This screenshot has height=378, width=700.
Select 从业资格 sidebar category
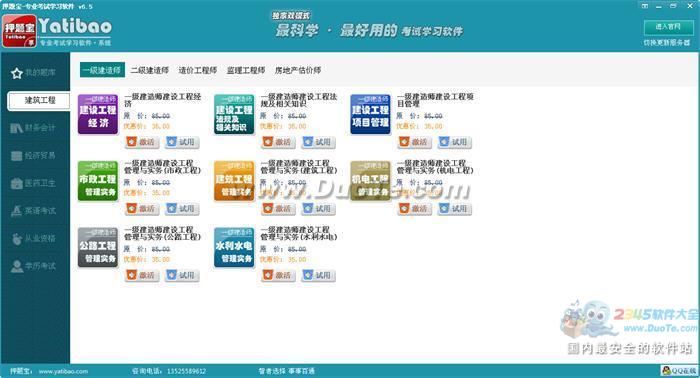[33, 238]
